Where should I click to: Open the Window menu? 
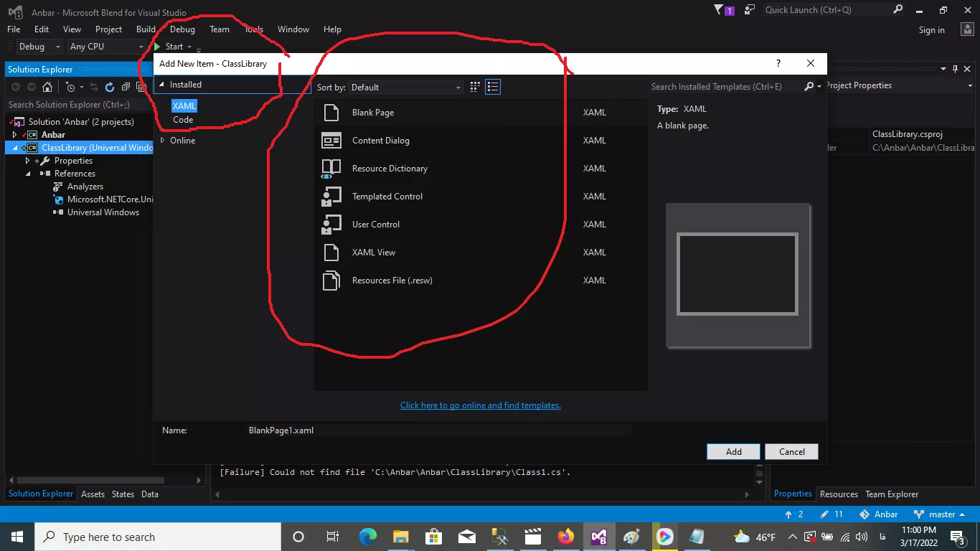point(293,29)
